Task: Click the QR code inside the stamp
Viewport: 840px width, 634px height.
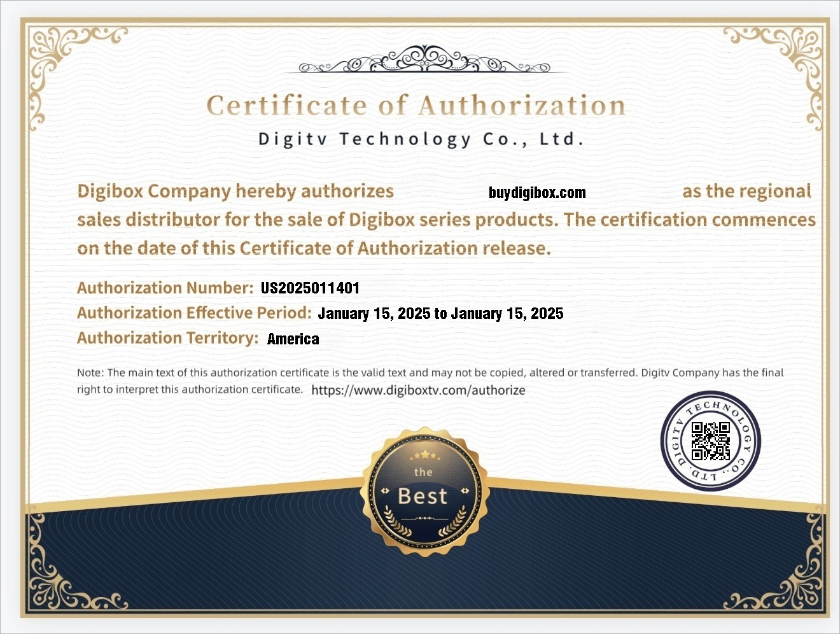Action: click(x=711, y=441)
